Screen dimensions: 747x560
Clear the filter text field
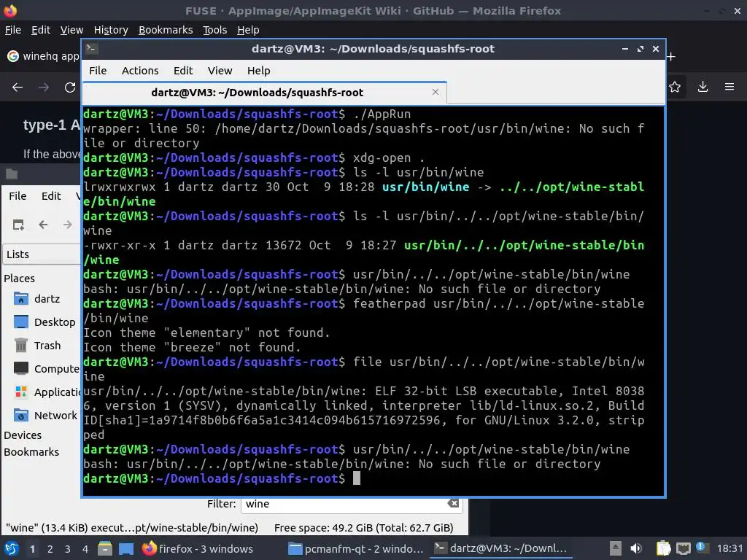(454, 503)
